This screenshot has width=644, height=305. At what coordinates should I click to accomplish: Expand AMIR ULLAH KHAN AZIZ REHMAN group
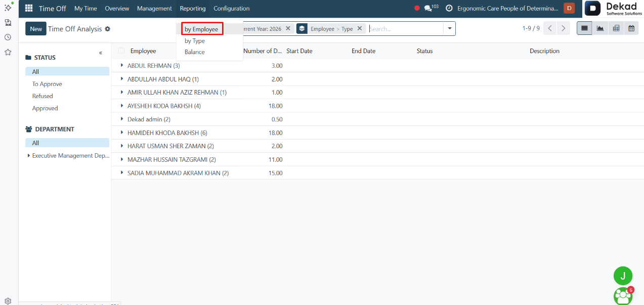pyautogui.click(x=122, y=92)
